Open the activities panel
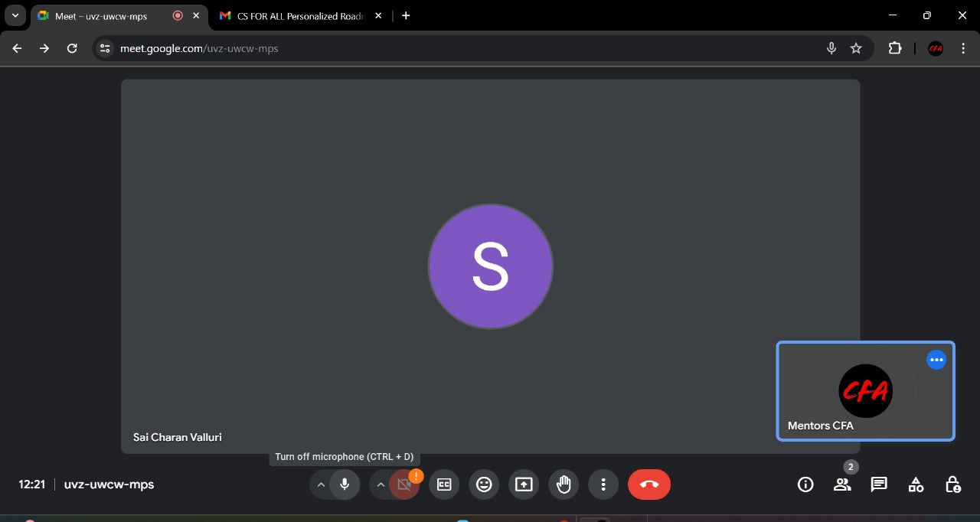Screen dimensions: 980x522 [916, 484]
